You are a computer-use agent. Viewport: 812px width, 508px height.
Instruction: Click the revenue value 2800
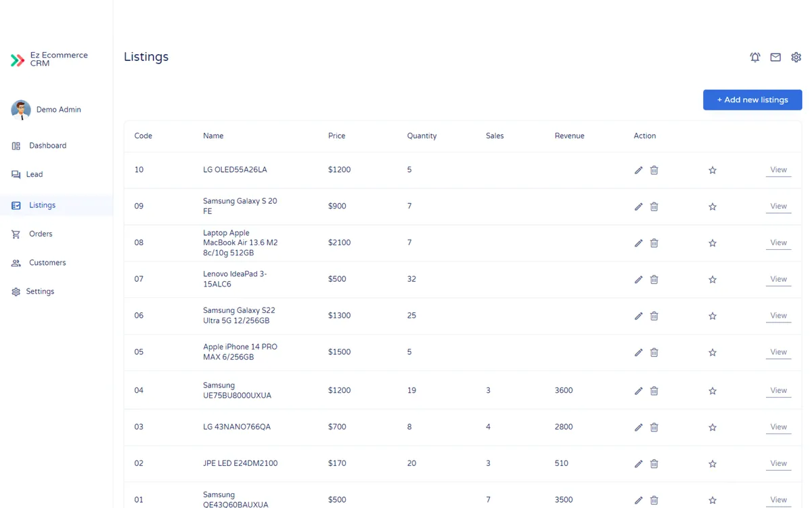(x=564, y=427)
